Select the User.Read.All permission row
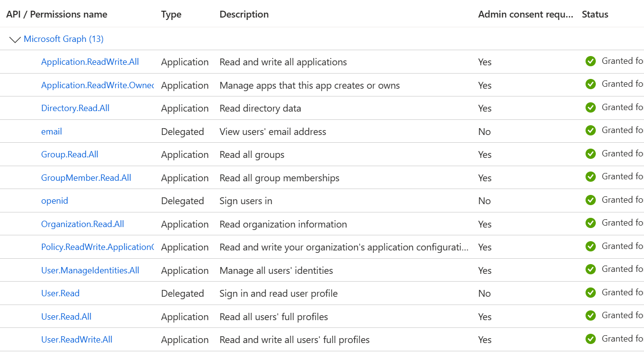644x363 pixels. [x=66, y=316]
